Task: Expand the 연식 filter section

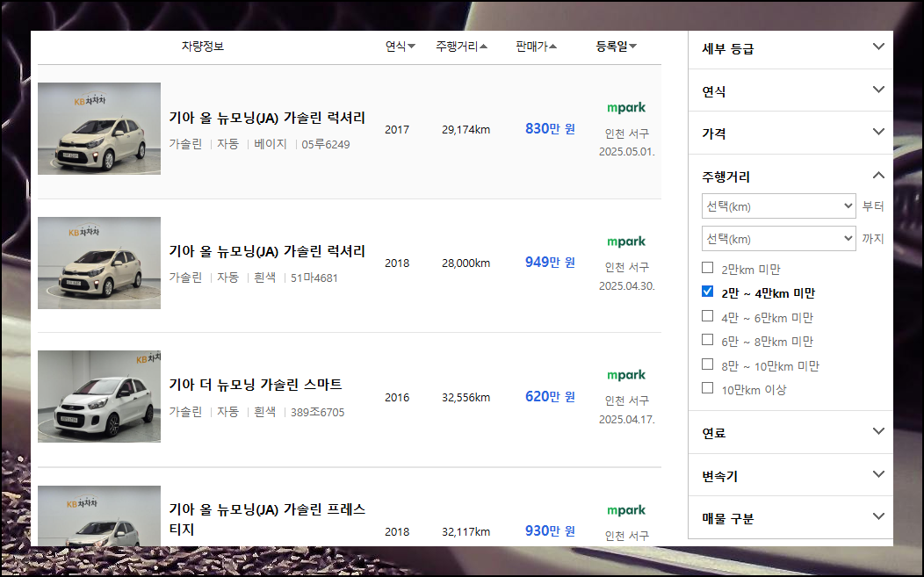Action: 790,90
